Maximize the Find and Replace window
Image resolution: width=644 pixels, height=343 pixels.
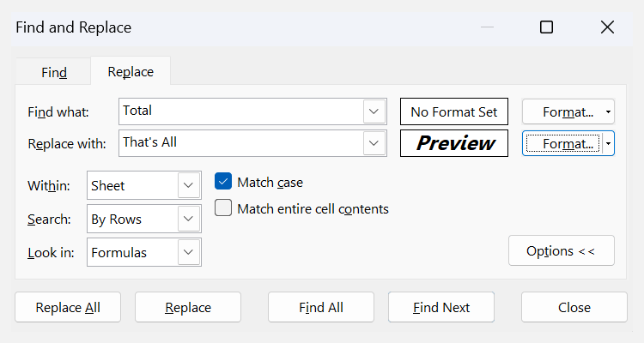[x=546, y=27]
